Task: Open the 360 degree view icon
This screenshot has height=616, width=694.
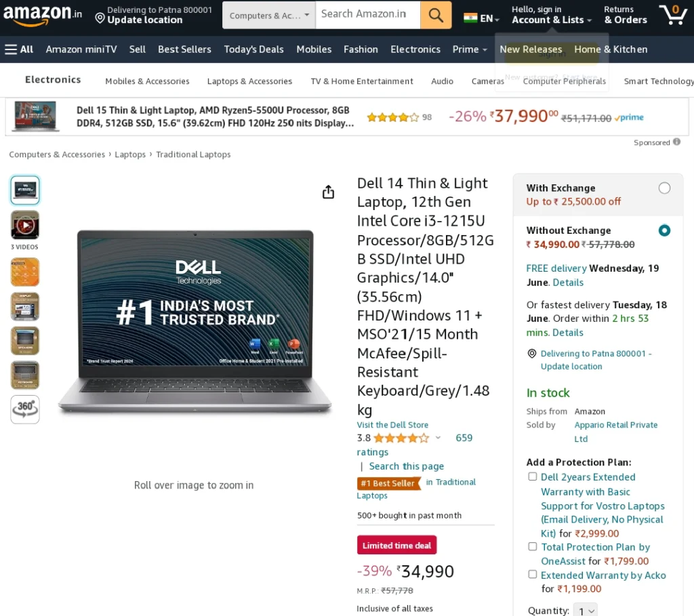Action: coord(25,409)
